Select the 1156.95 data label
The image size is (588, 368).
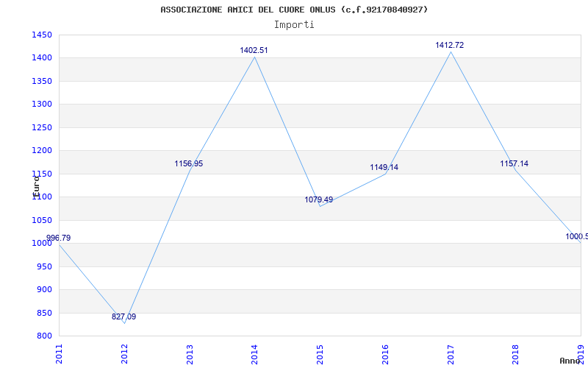(x=189, y=163)
